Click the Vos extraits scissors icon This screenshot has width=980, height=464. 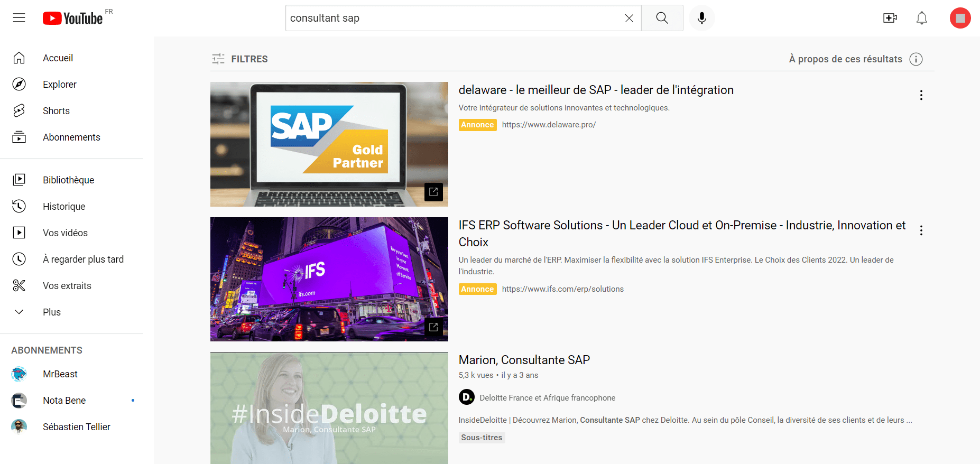pos(19,285)
